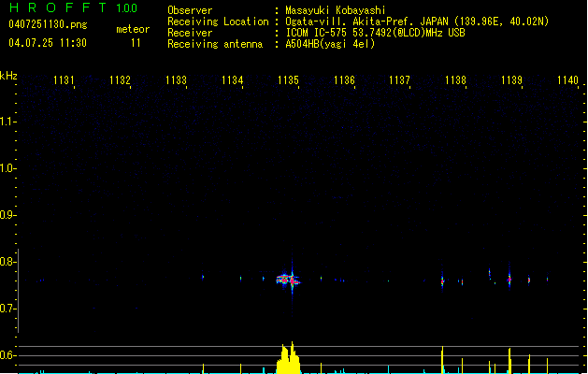This screenshot has width=588, height=374.
Task: Click the 0.6 frequency axis label
Action: (x=7, y=355)
